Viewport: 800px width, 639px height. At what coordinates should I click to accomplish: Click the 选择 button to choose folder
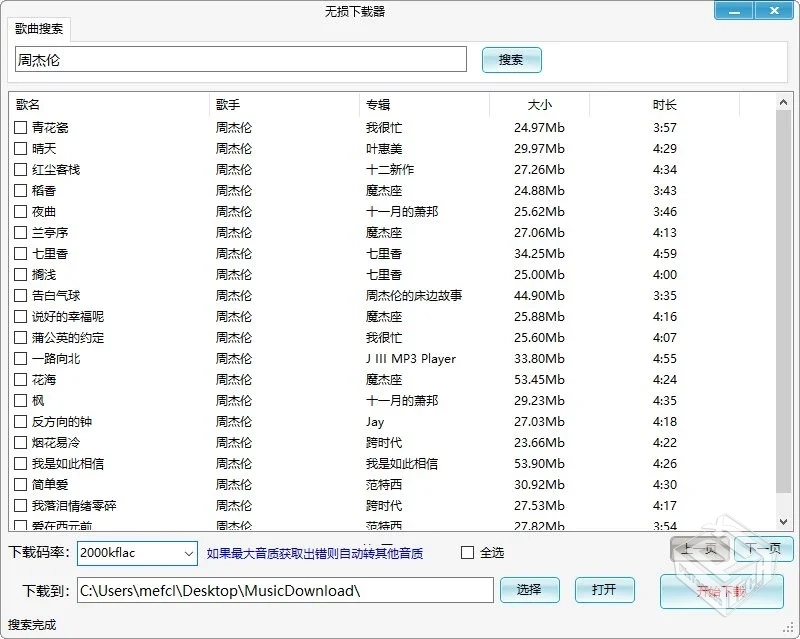529,591
